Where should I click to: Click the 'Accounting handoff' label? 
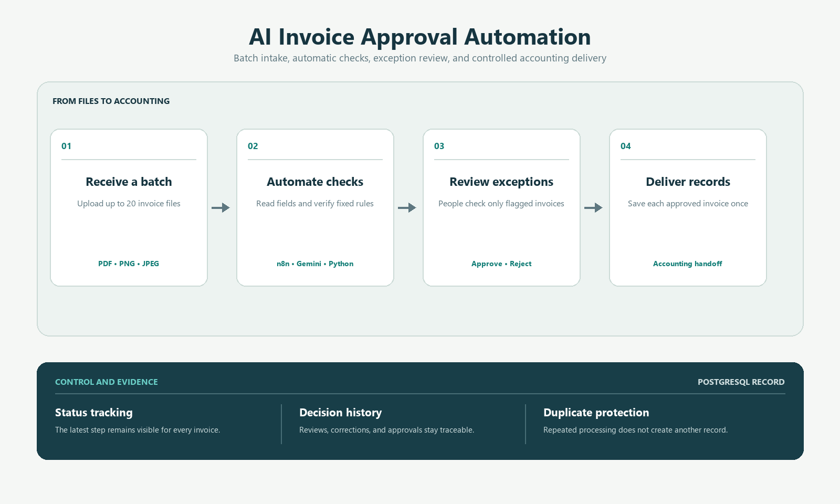pos(688,264)
